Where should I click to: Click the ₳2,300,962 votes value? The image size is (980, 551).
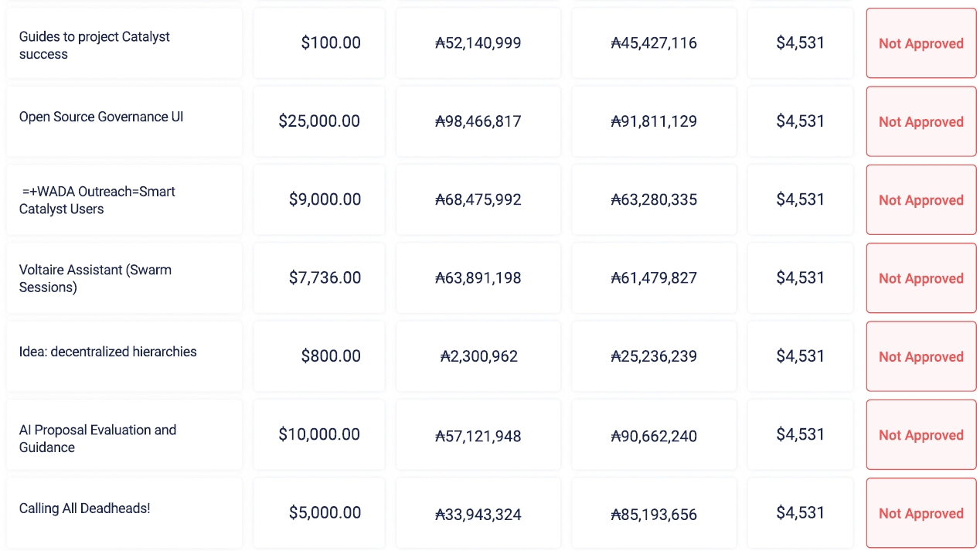(x=478, y=356)
